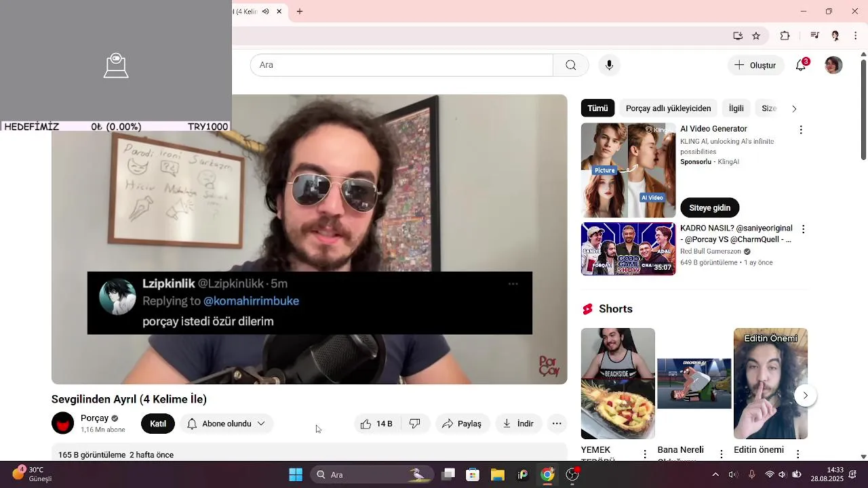Open File Explorer from the taskbar
The image size is (868, 488).
coord(498,474)
